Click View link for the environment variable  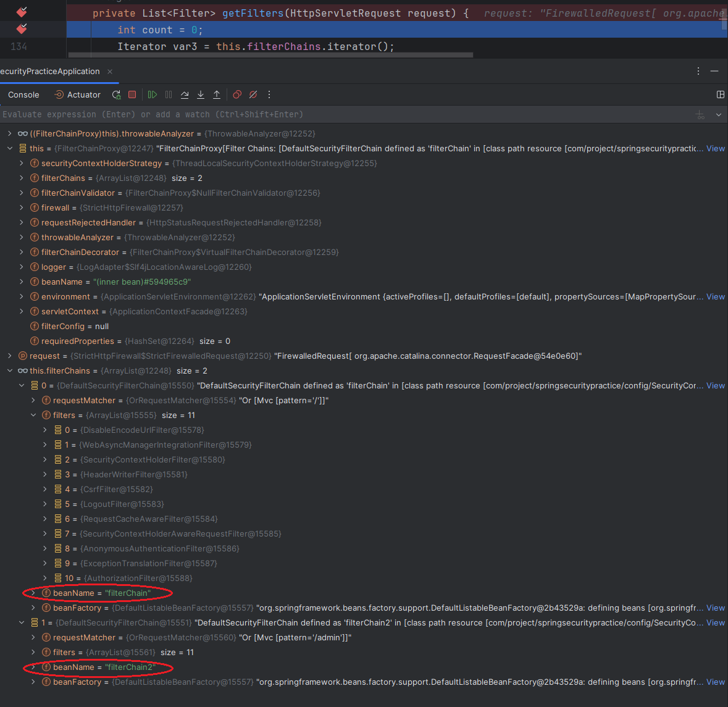(x=715, y=296)
